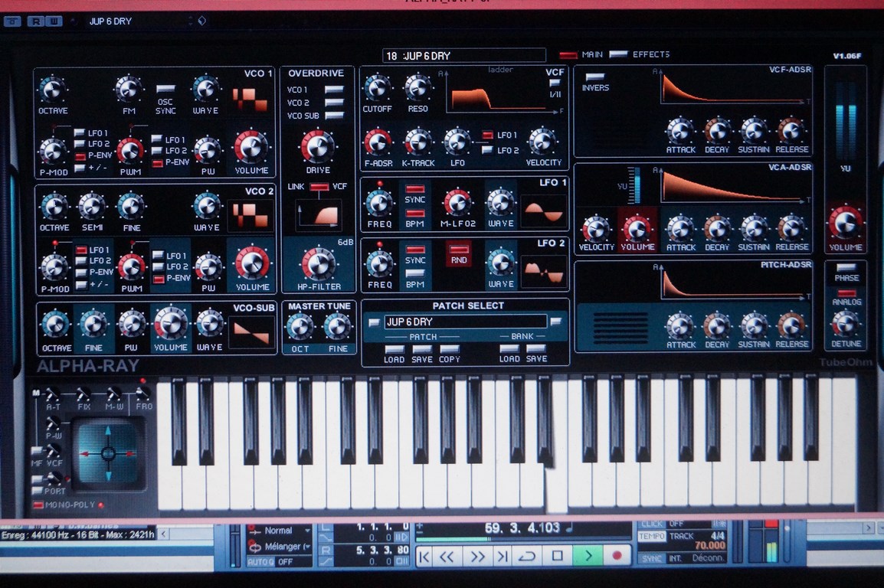Enable VCO SUB in the Overdrive section
884x588 pixels.
334,116
